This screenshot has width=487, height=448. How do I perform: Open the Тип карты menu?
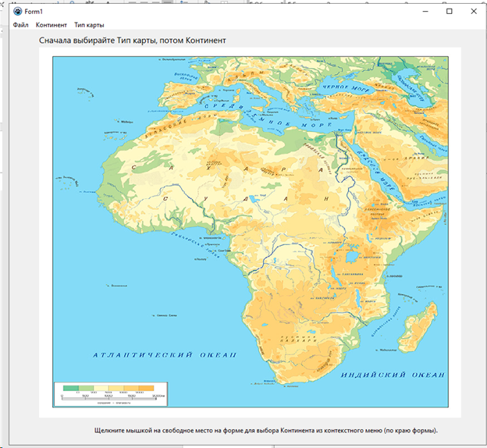coord(89,25)
